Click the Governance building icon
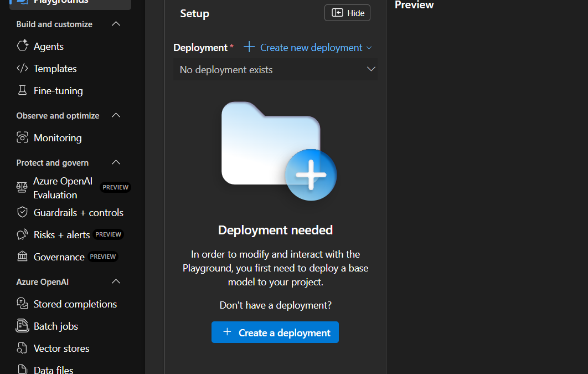 pyautogui.click(x=23, y=257)
